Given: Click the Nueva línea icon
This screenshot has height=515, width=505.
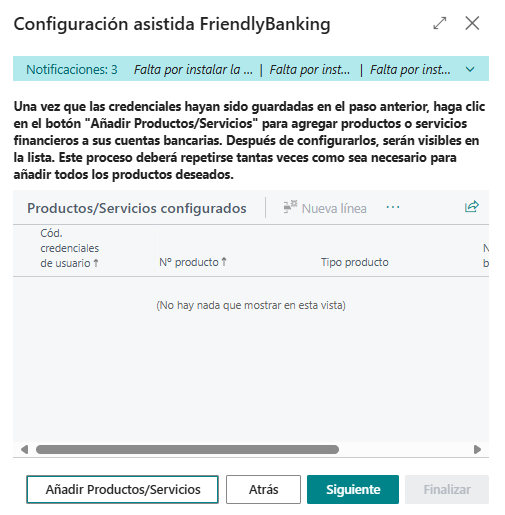Looking at the screenshot, I should tap(290, 207).
